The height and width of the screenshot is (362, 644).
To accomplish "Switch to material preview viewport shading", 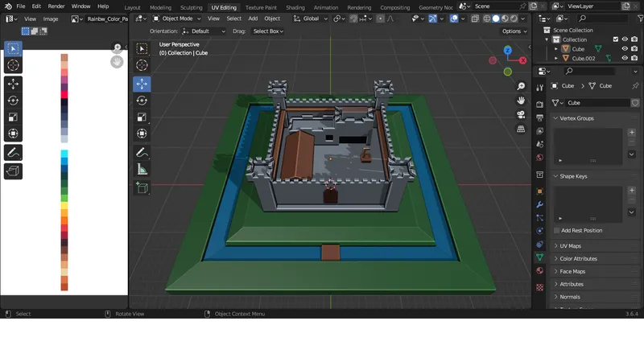I will 505,19.
